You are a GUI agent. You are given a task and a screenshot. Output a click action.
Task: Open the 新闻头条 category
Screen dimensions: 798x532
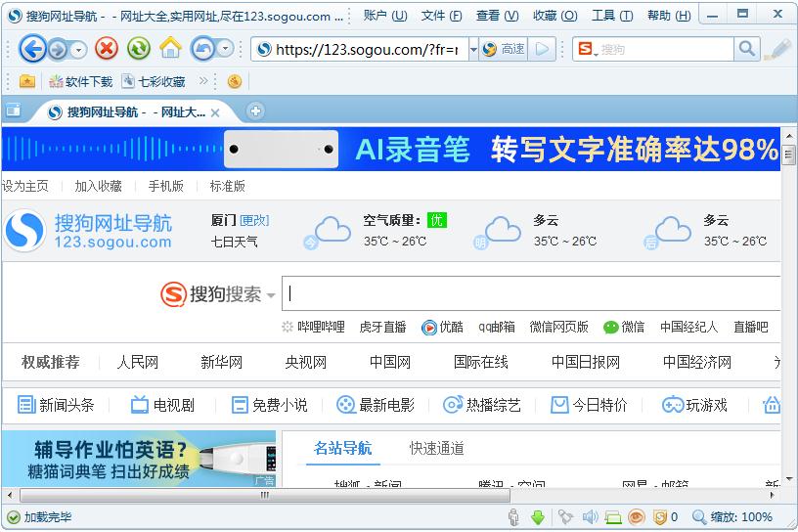(56, 405)
